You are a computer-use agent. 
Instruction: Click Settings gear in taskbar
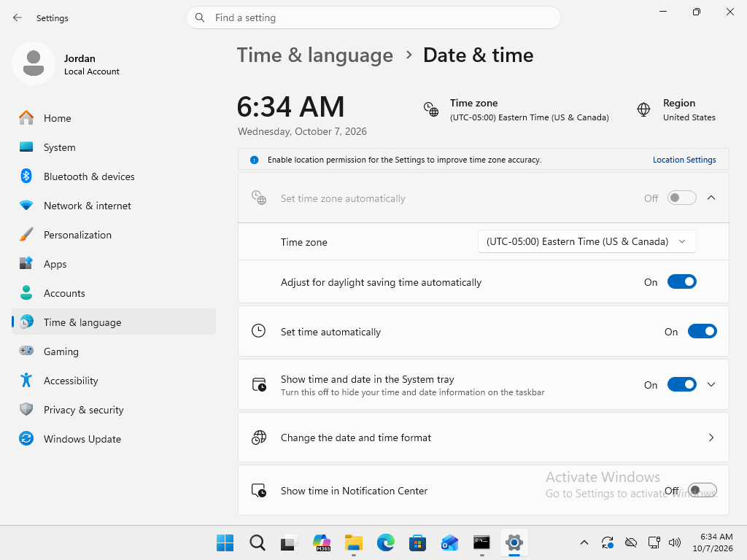click(x=514, y=542)
